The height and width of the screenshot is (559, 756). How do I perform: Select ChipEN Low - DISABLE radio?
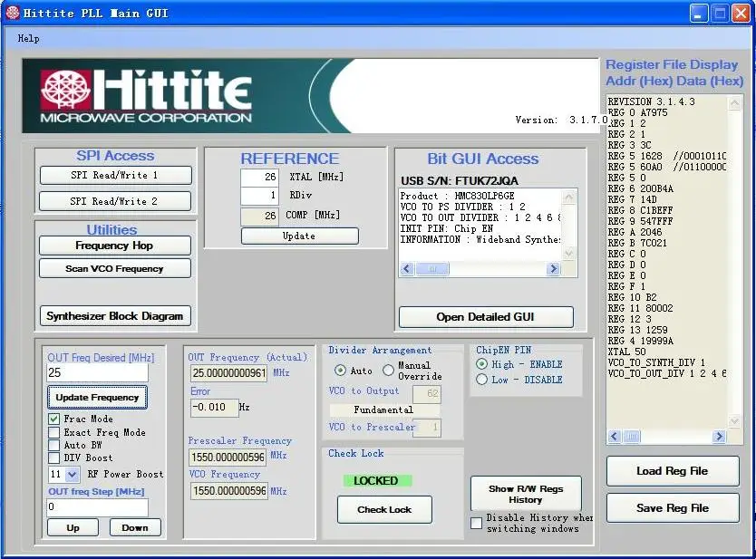click(481, 380)
